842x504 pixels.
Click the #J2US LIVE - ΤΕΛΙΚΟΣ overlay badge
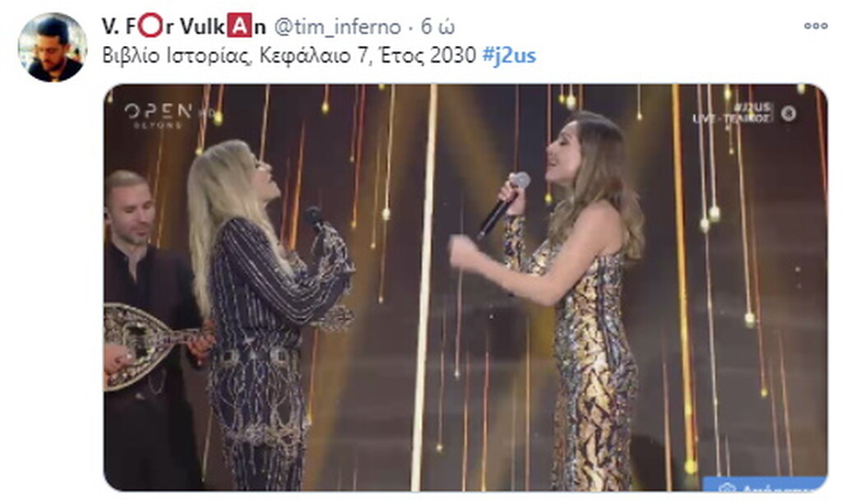[733, 113]
